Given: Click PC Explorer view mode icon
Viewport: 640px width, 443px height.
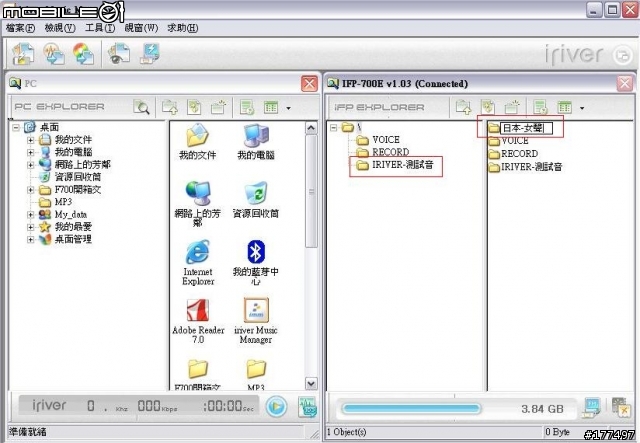Looking at the screenshot, I should (x=271, y=107).
